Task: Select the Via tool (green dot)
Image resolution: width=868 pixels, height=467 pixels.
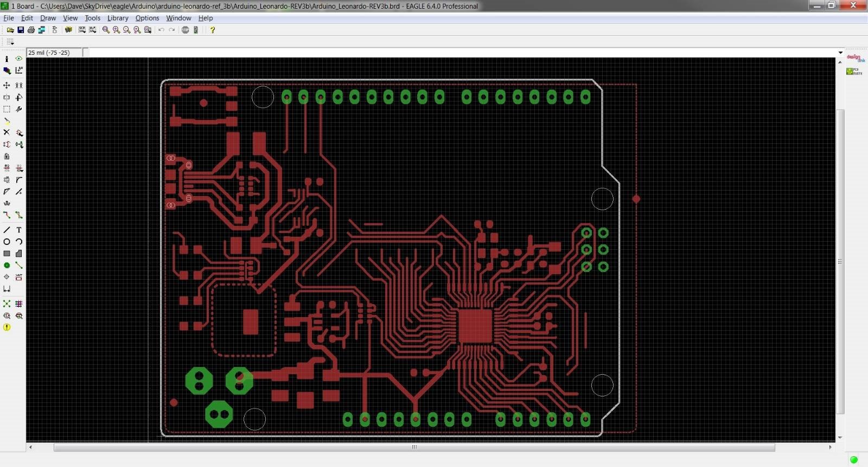Action: (7, 266)
